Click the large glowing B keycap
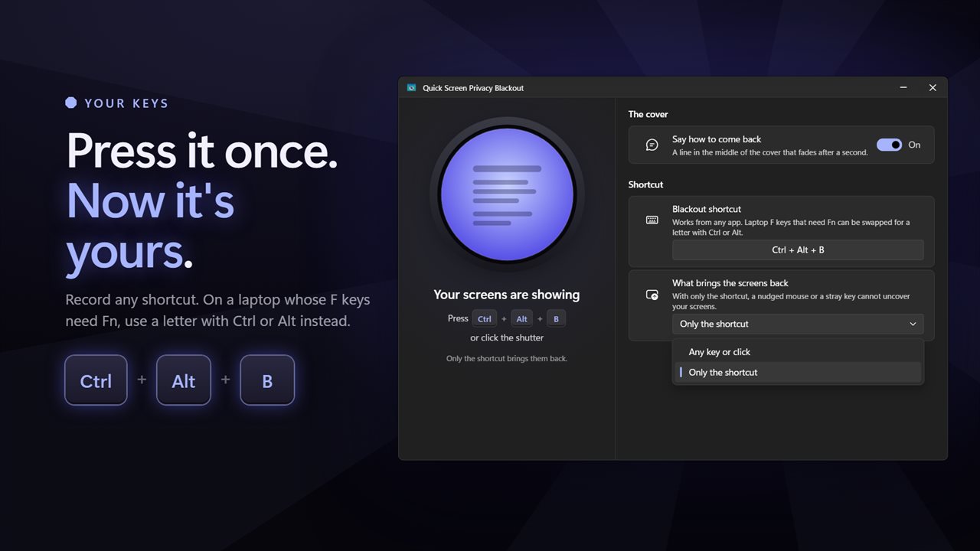 click(x=267, y=380)
